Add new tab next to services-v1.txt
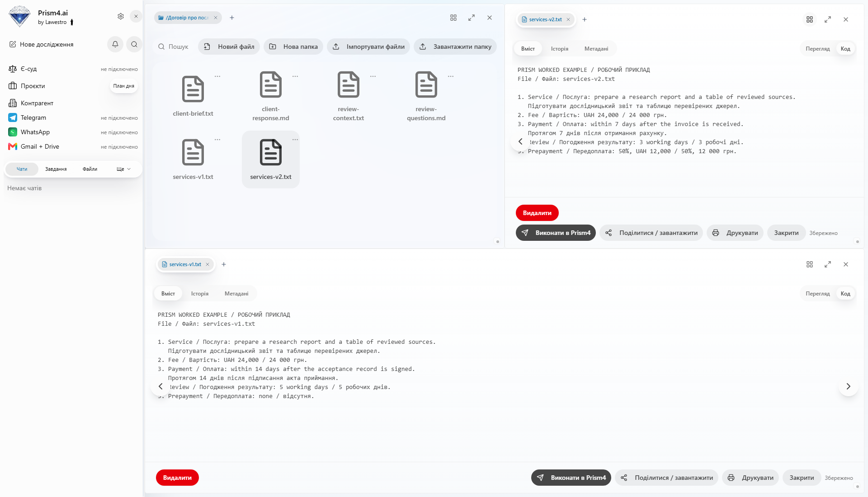Image resolution: width=868 pixels, height=497 pixels. tap(224, 264)
